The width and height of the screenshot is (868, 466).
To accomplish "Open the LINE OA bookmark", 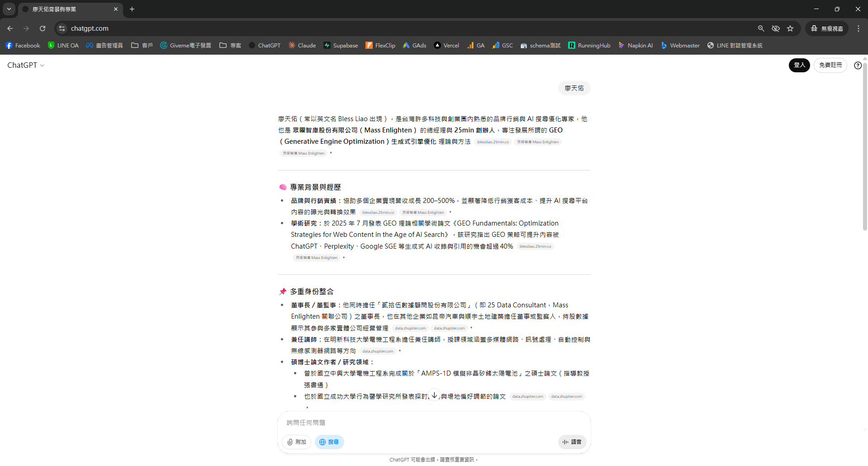I will pyautogui.click(x=63, y=45).
